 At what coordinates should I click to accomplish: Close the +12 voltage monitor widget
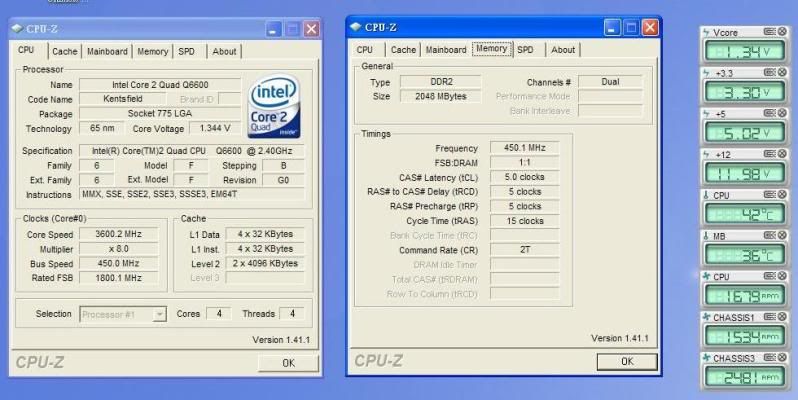click(783, 154)
